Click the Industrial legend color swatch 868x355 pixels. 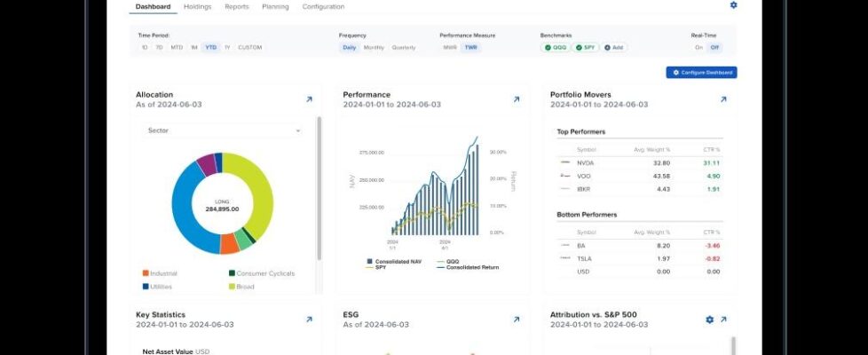point(146,273)
